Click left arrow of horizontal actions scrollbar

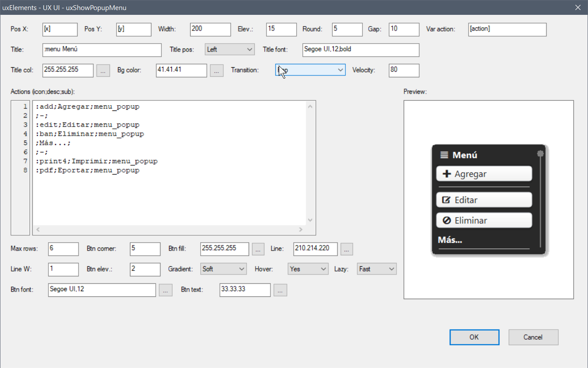[x=38, y=230]
